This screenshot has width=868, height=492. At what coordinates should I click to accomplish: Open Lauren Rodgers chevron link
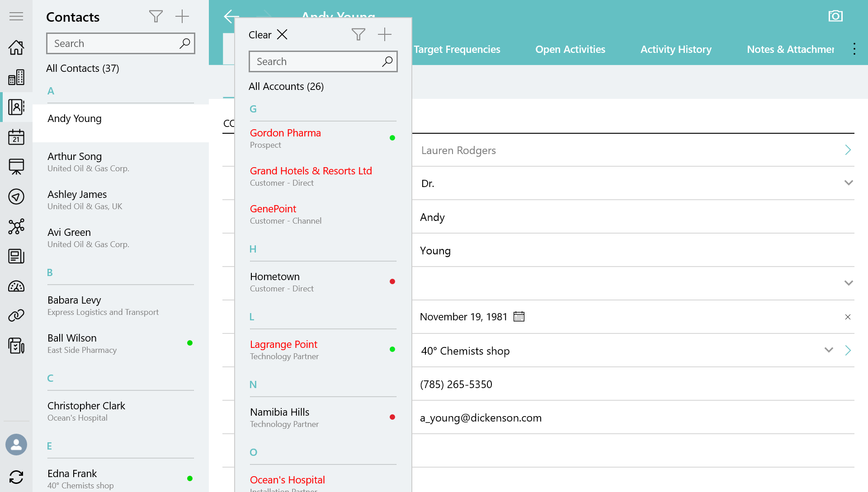[848, 150]
